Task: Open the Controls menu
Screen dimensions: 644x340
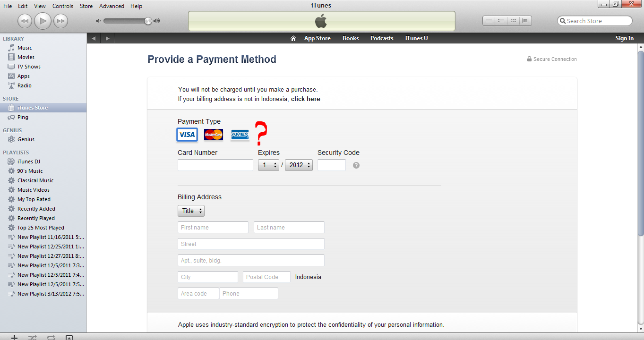Action: click(63, 6)
